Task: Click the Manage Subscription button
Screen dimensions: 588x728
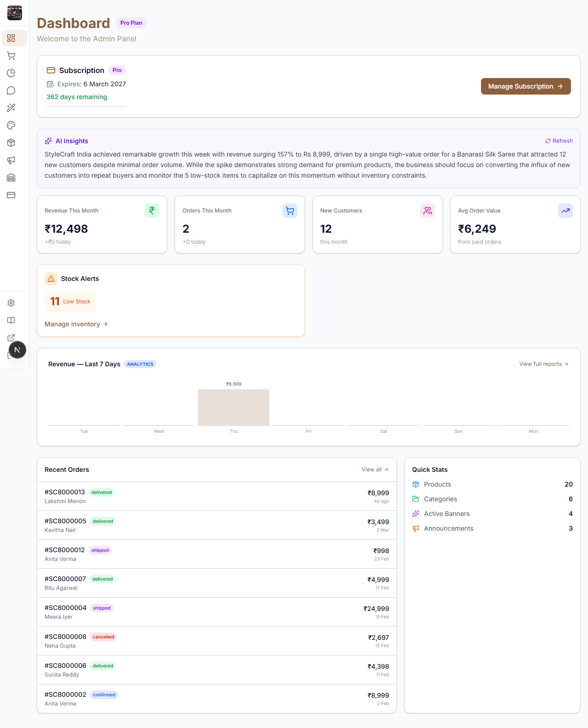Action: point(526,86)
